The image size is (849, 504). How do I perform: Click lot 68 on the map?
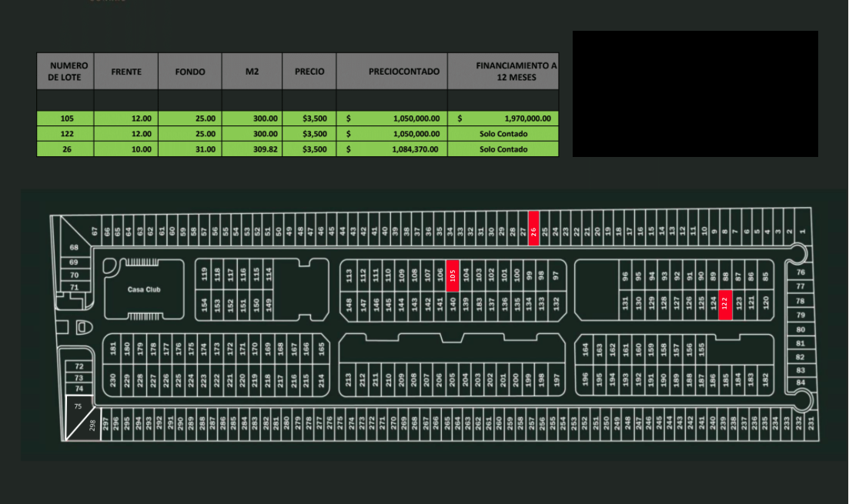74,248
